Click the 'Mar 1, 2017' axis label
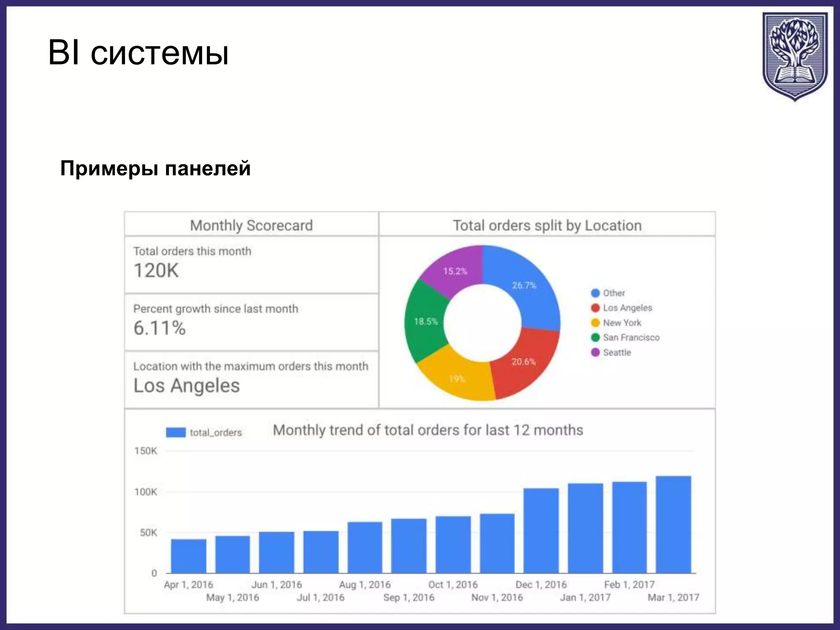The height and width of the screenshot is (630, 840). coord(673,597)
